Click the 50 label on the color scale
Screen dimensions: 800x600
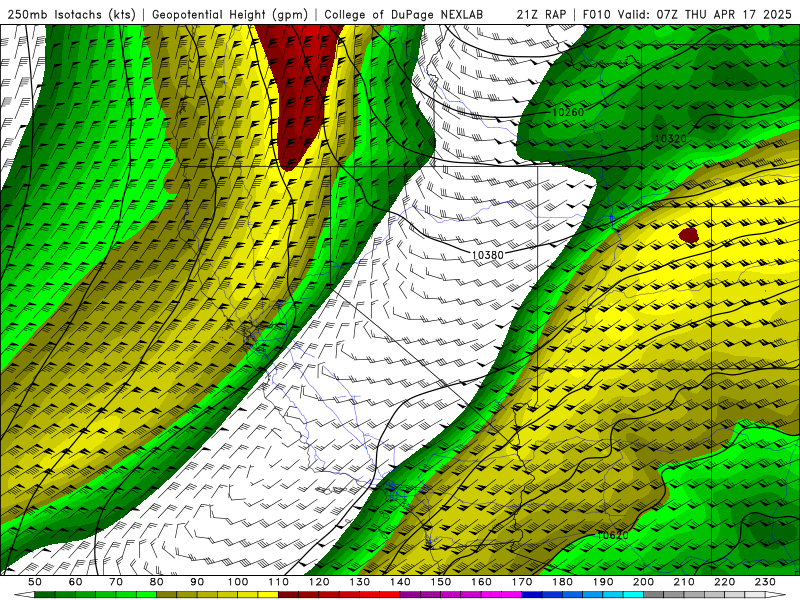coord(35,582)
